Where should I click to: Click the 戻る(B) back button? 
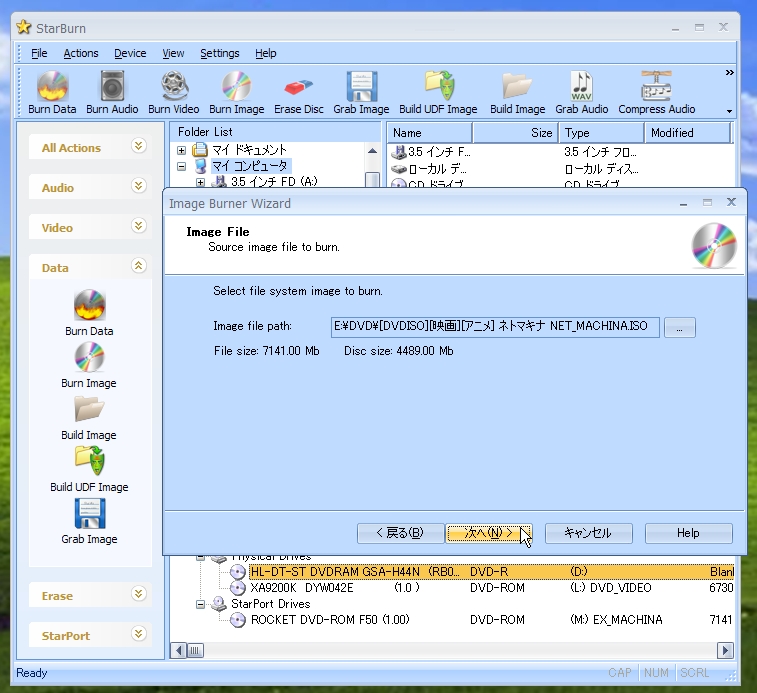[x=400, y=533]
